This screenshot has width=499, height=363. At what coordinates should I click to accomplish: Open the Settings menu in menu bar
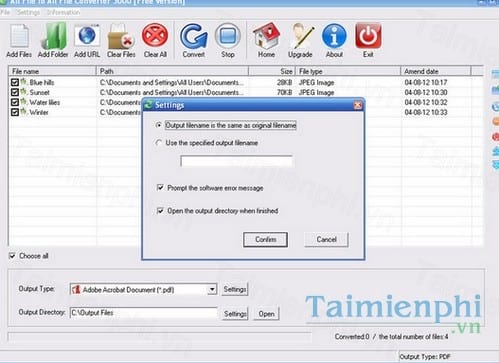[28, 12]
